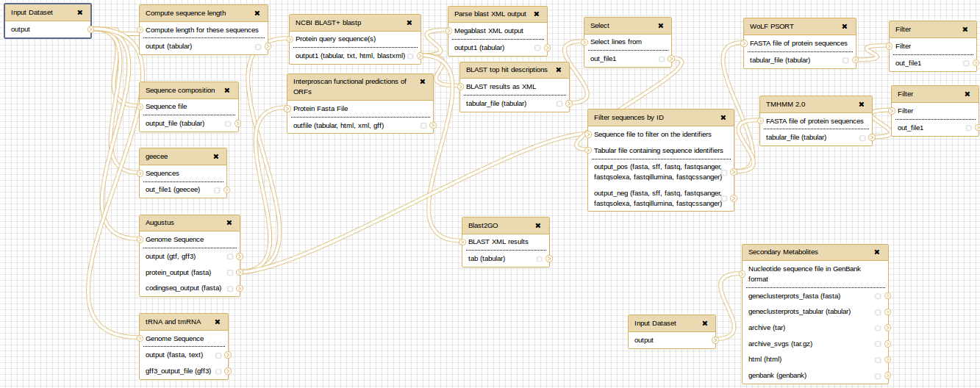
Task: Remove the Filter sequences by ID node
Action: 723,118
